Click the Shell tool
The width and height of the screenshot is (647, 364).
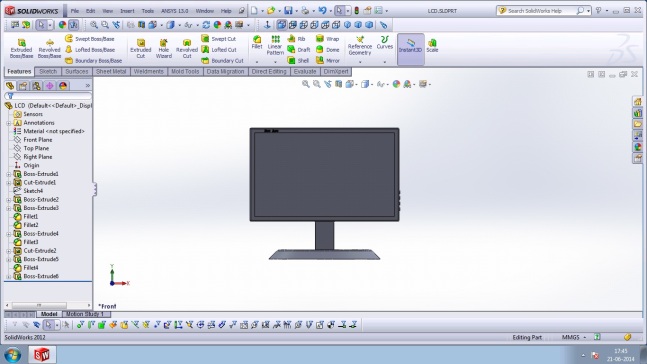coord(298,61)
